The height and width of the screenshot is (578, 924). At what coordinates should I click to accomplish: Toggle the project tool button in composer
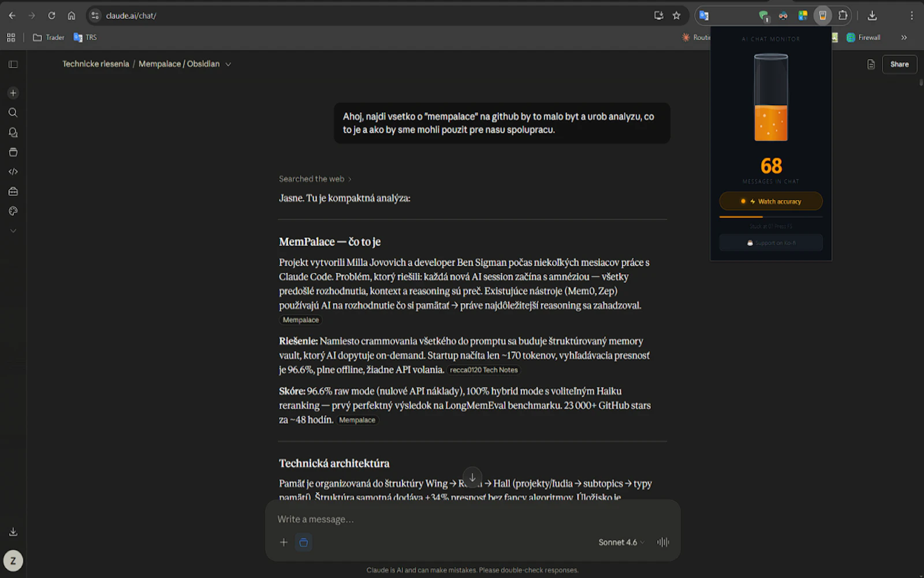pos(304,542)
